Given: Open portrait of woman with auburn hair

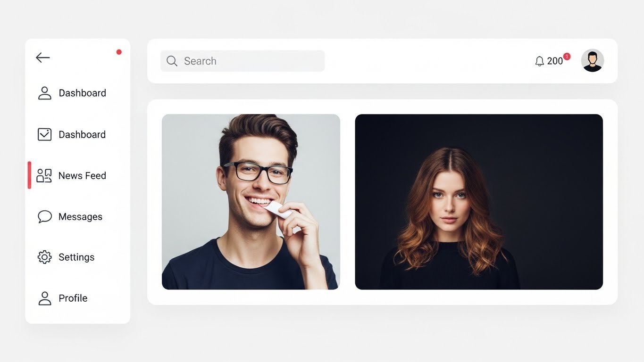Looking at the screenshot, I should click(x=479, y=202).
